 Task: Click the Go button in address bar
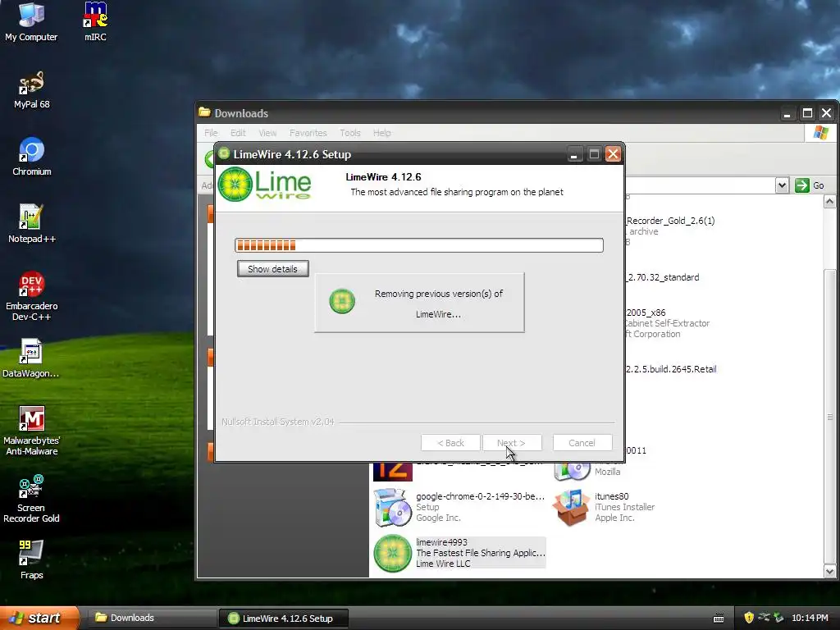tap(810, 185)
